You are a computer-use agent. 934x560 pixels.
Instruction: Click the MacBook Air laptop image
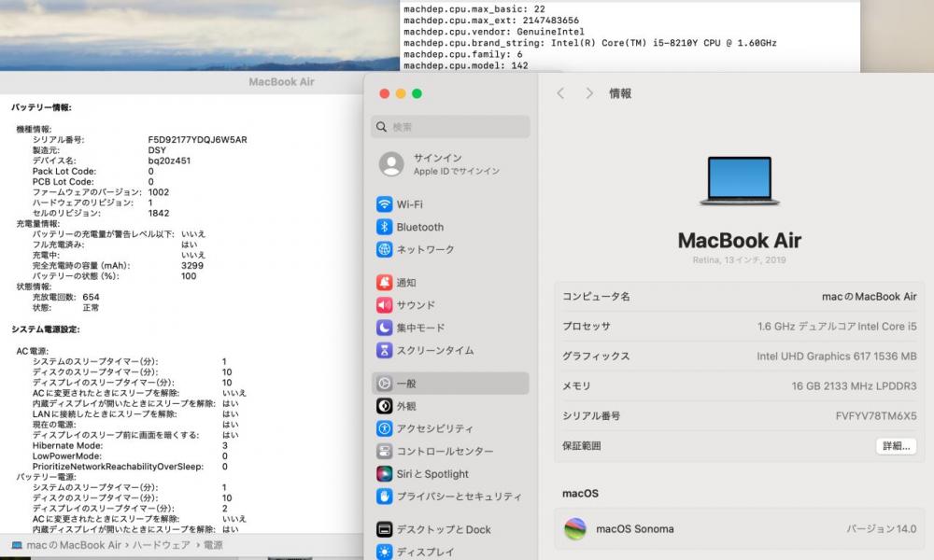click(x=739, y=181)
